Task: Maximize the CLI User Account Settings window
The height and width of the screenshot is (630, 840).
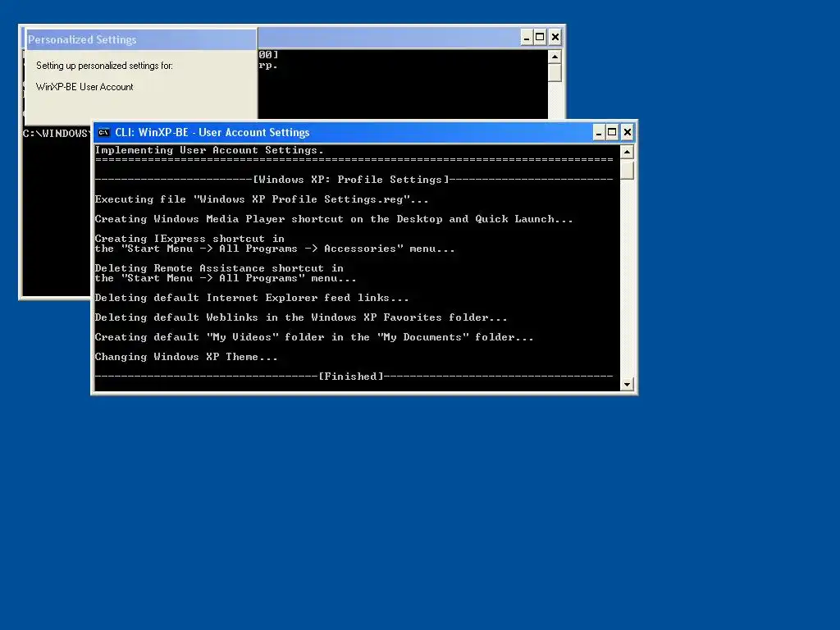Action: point(612,132)
